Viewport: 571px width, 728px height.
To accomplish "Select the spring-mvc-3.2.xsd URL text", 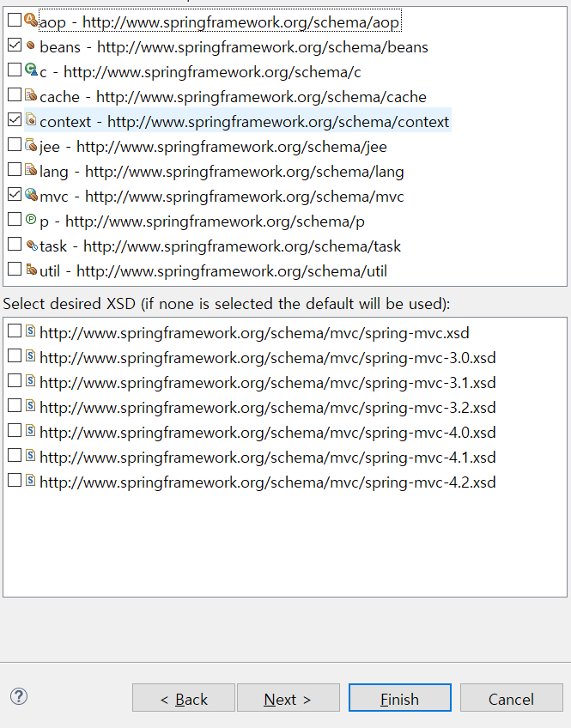I will pos(268,408).
